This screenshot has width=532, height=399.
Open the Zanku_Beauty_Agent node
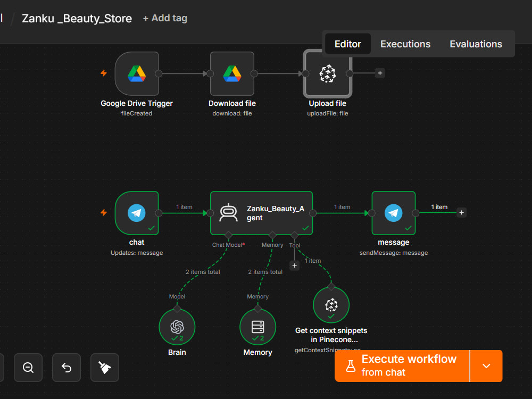click(x=261, y=213)
